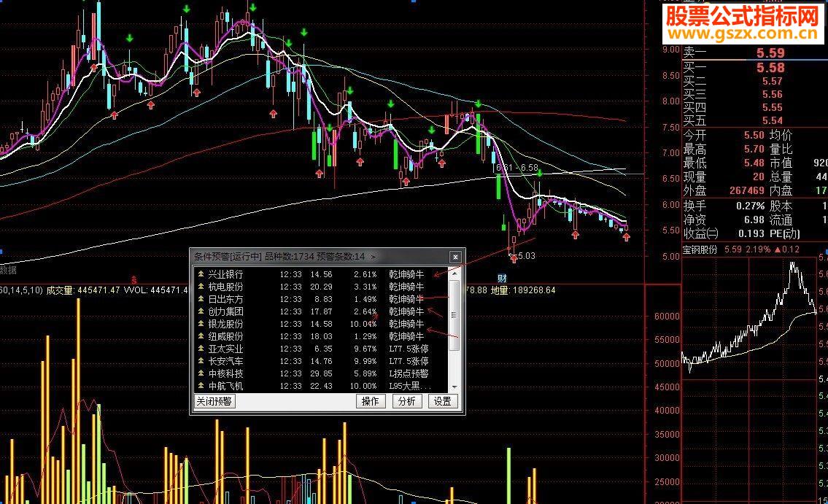Select the 10.04% change of 银龙股份

pos(363,324)
